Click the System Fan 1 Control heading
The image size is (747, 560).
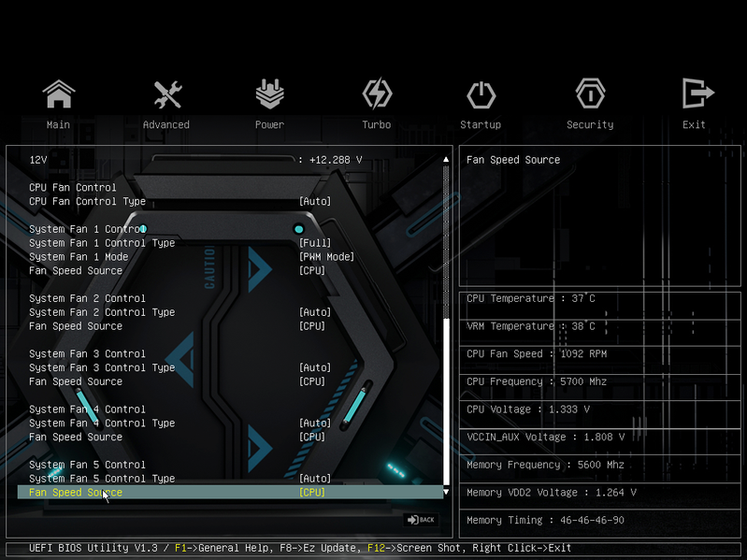(x=87, y=229)
